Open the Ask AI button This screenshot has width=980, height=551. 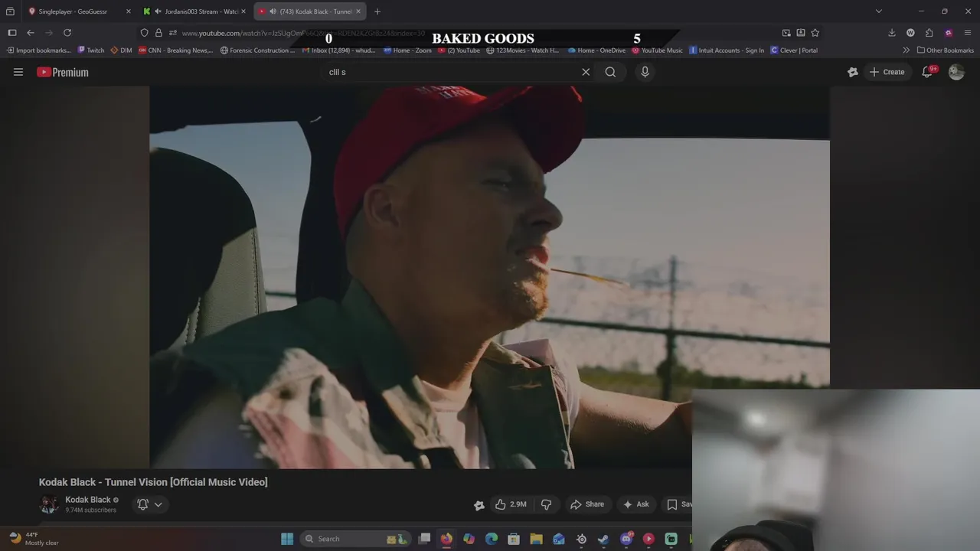click(x=635, y=504)
